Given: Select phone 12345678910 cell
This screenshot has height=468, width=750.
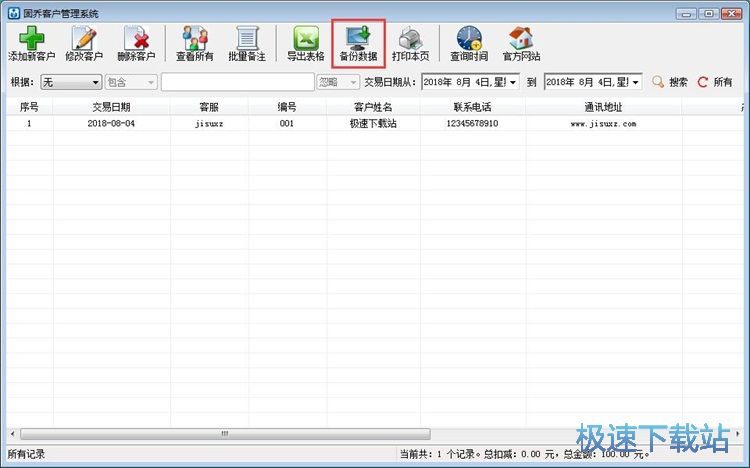Looking at the screenshot, I should 473,123.
